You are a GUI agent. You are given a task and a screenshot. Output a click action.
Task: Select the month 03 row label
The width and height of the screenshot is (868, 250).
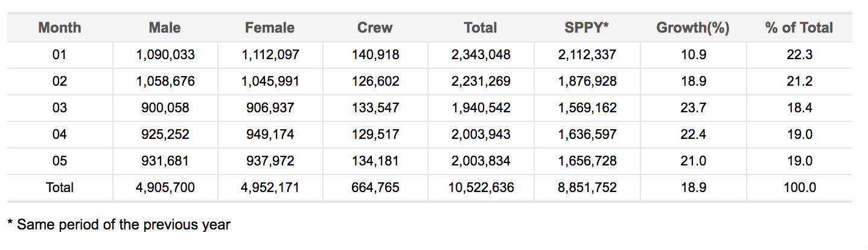point(59,108)
